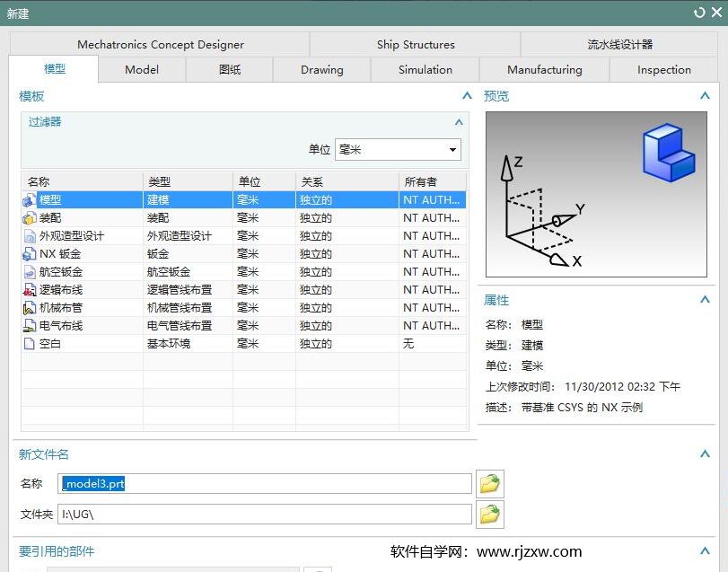The width and height of the screenshot is (728, 572).
Task: Close the 新建 dialog
Action: click(x=717, y=13)
